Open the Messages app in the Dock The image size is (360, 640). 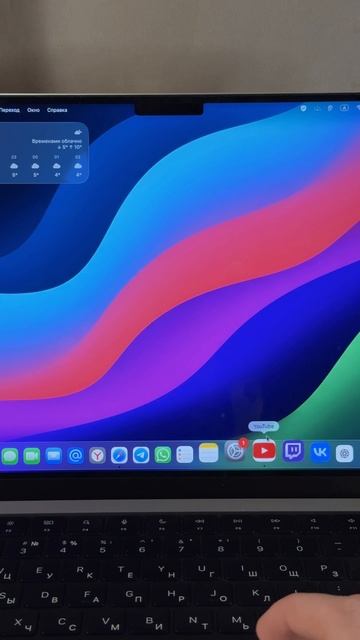[x=9, y=456]
